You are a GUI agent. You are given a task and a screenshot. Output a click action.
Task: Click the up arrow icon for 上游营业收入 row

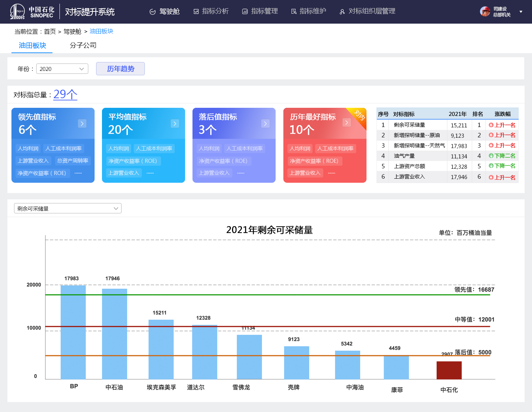[x=491, y=178]
